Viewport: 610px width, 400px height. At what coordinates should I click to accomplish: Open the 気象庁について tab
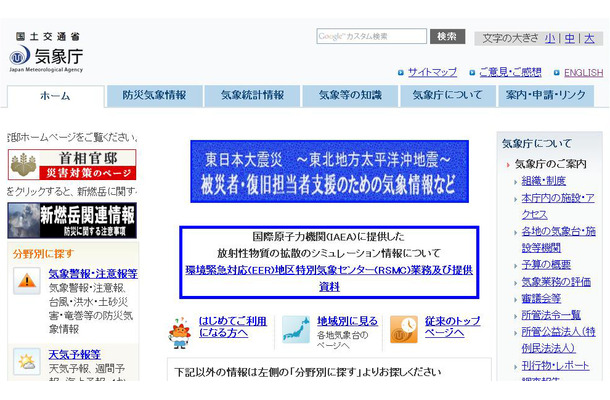(448, 96)
